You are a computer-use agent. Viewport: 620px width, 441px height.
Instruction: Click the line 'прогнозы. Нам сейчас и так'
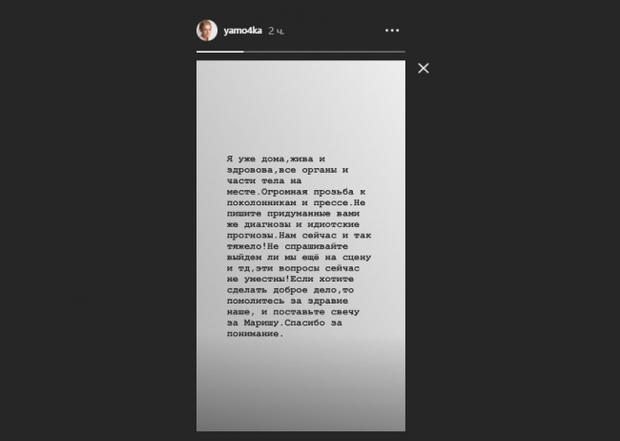[299, 235]
